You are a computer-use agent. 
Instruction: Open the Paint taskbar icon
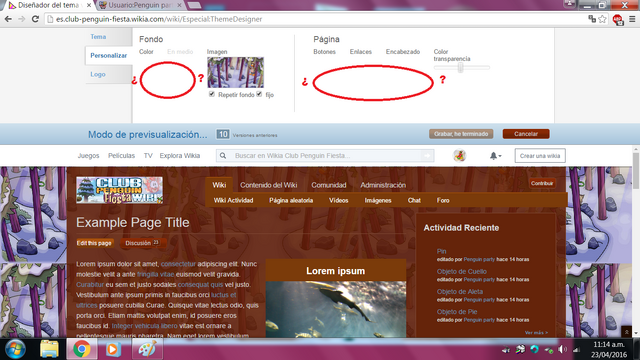pyautogui.click(x=147, y=349)
